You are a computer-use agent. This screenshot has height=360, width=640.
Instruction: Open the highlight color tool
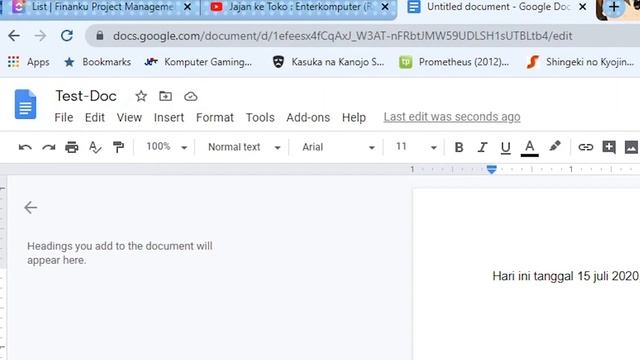555,146
